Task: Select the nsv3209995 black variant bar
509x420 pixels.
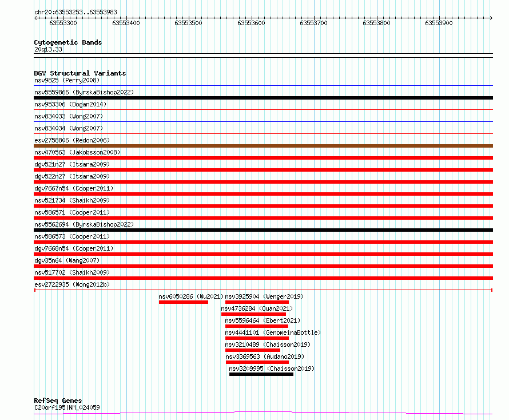Action: (261, 375)
